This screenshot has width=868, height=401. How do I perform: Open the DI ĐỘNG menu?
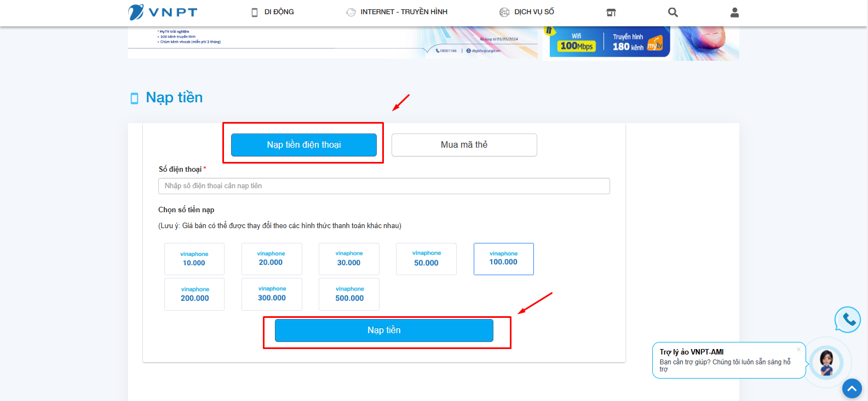[272, 12]
